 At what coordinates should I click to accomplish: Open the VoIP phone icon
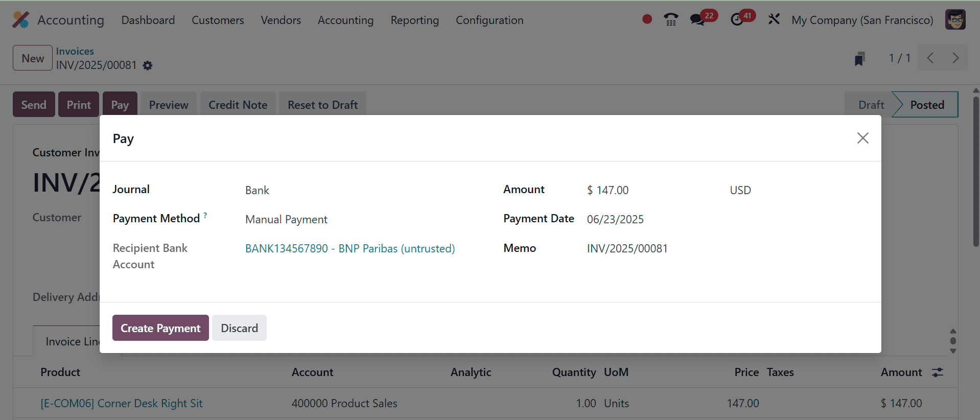(671, 19)
